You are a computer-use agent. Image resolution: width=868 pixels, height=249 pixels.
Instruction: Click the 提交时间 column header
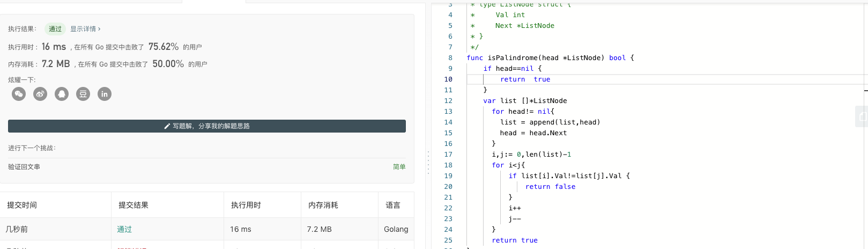coord(22,205)
